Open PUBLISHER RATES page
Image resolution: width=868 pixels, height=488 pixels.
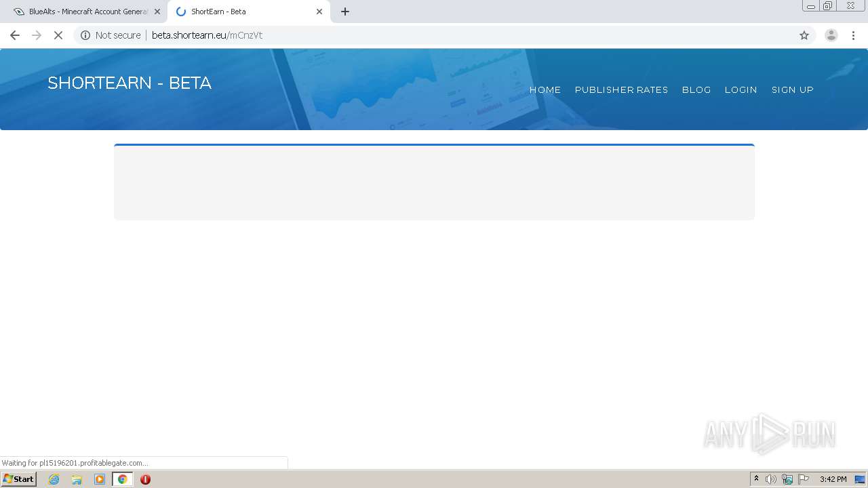pos(621,89)
